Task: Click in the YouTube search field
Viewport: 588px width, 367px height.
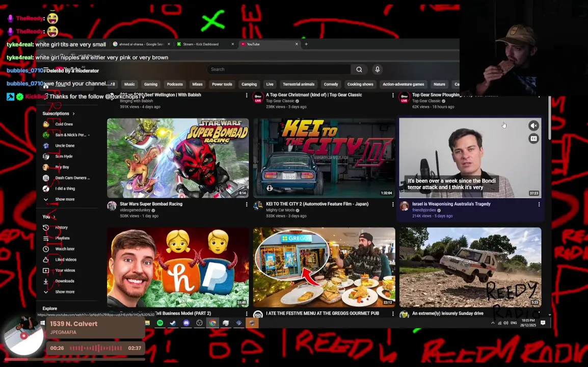Action: 279,69
